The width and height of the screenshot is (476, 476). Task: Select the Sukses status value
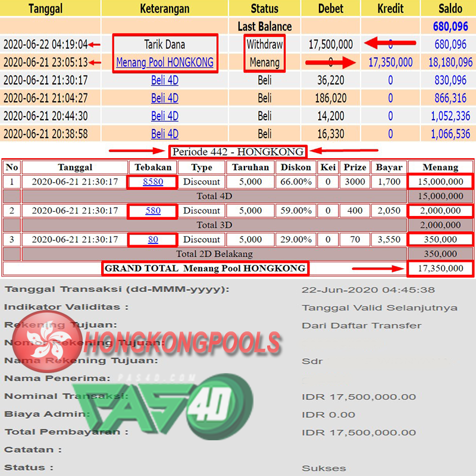point(324,468)
